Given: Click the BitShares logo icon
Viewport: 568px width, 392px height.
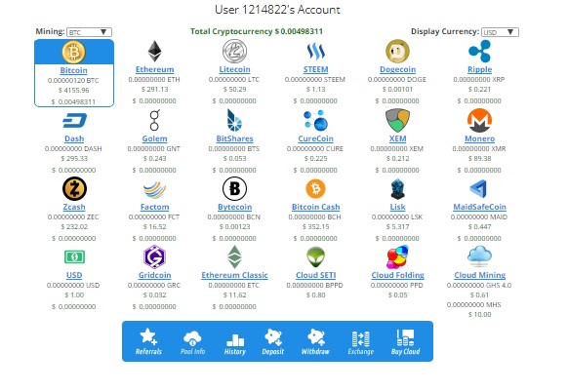Looking at the screenshot, I should (x=235, y=121).
